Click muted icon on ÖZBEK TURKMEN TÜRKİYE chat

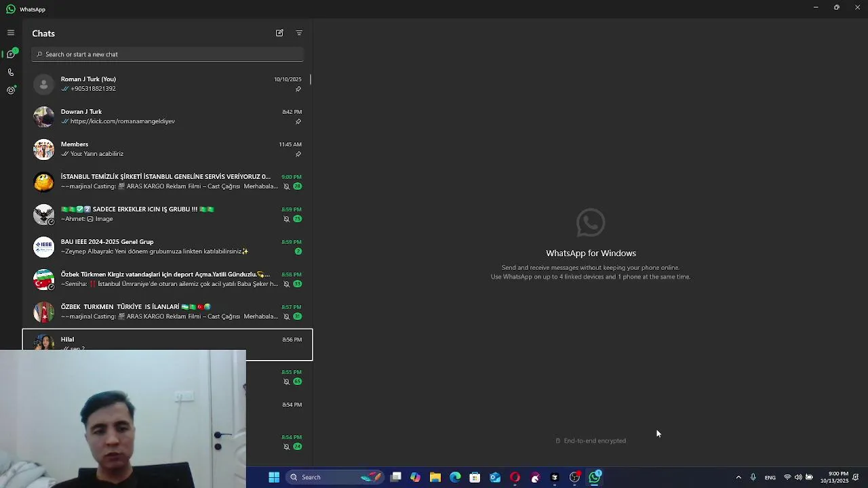(x=286, y=317)
